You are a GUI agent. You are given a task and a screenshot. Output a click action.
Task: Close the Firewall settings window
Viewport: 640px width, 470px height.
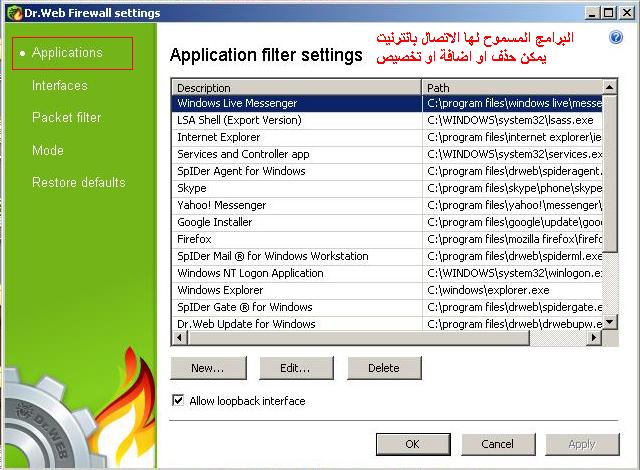627,13
